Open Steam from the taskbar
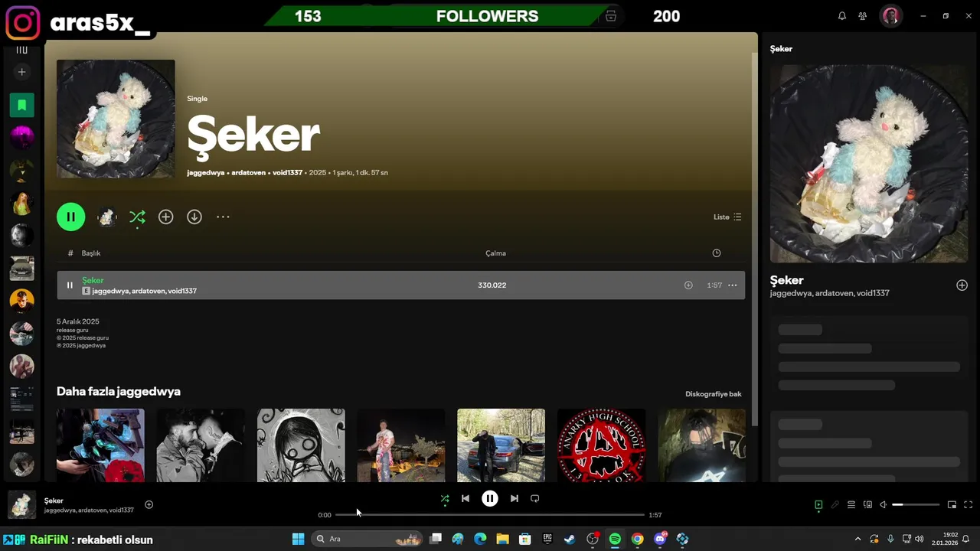The width and height of the screenshot is (980, 551). point(570,539)
